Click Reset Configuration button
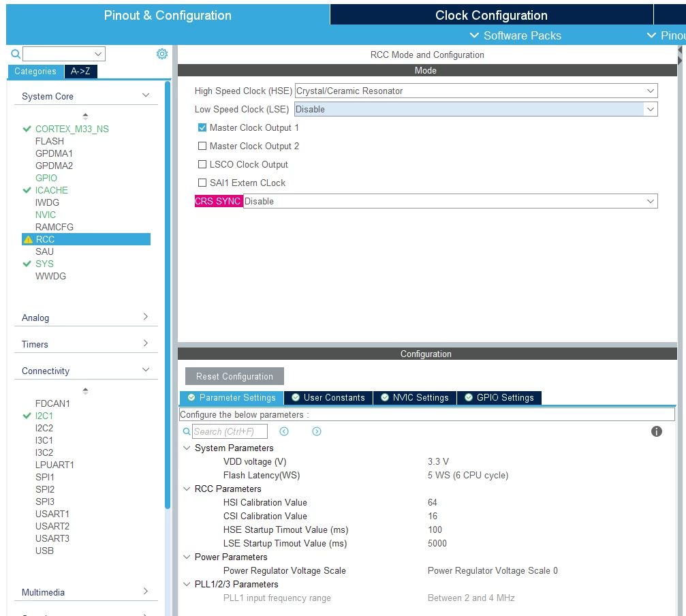686x616 pixels. click(x=234, y=376)
